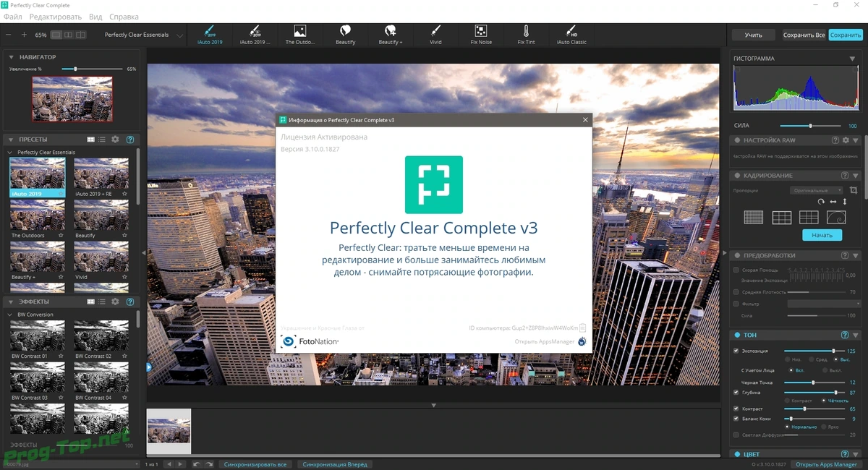Enable the Скорая Помощь checkbox
Image resolution: width=868 pixels, height=470 pixels.
pyautogui.click(x=736, y=270)
